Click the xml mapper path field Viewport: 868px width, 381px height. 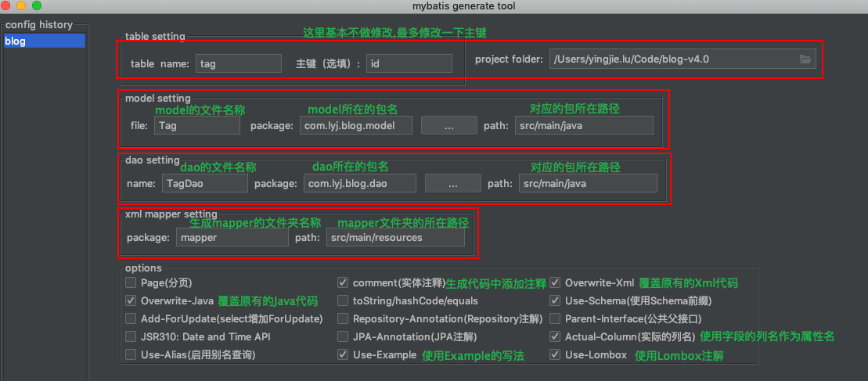coord(395,237)
